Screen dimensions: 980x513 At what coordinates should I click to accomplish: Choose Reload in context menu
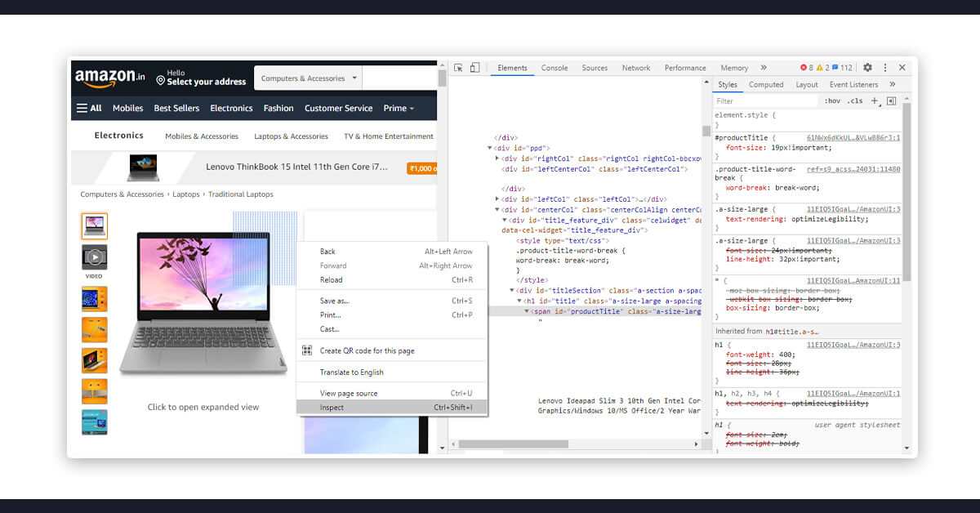392,280
